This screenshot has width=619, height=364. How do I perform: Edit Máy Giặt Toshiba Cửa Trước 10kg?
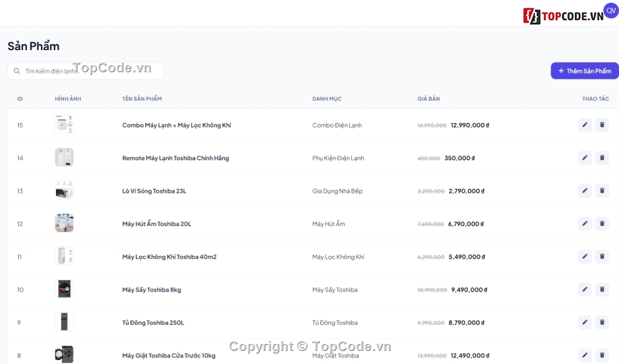[584, 356]
